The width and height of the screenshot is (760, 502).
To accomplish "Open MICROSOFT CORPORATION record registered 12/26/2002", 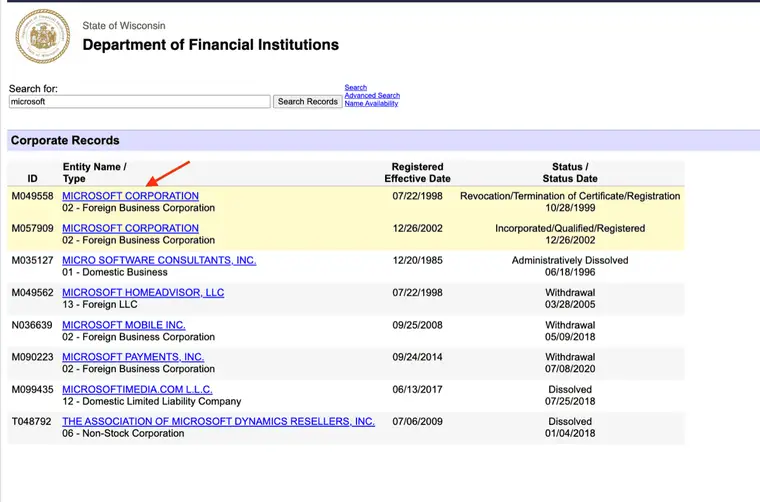I will (130, 228).
